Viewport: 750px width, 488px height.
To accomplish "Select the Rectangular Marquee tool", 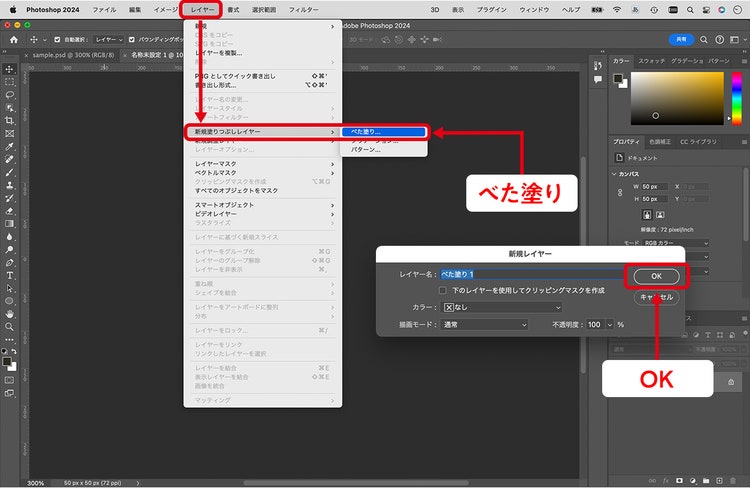I will tap(9, 82).
